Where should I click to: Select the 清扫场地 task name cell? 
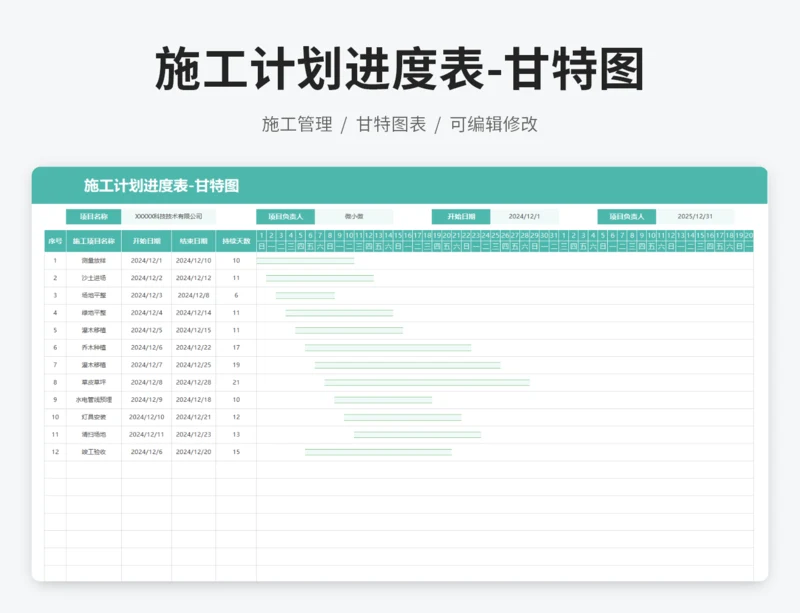pos(94,434)
